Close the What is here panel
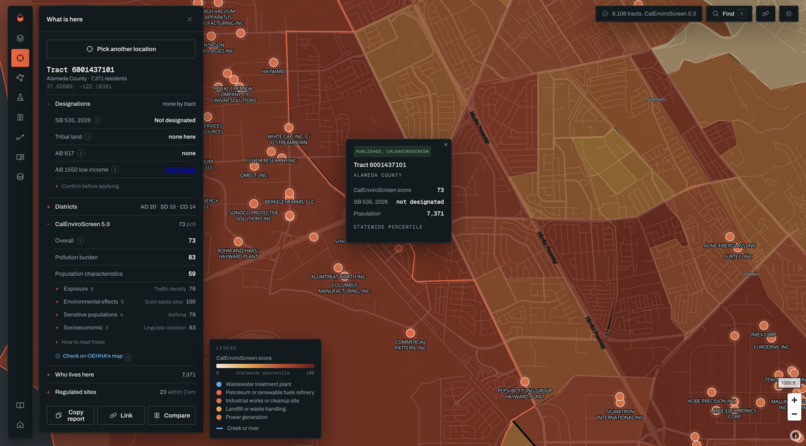Screen dimensions: 806x446 point(189,20)
